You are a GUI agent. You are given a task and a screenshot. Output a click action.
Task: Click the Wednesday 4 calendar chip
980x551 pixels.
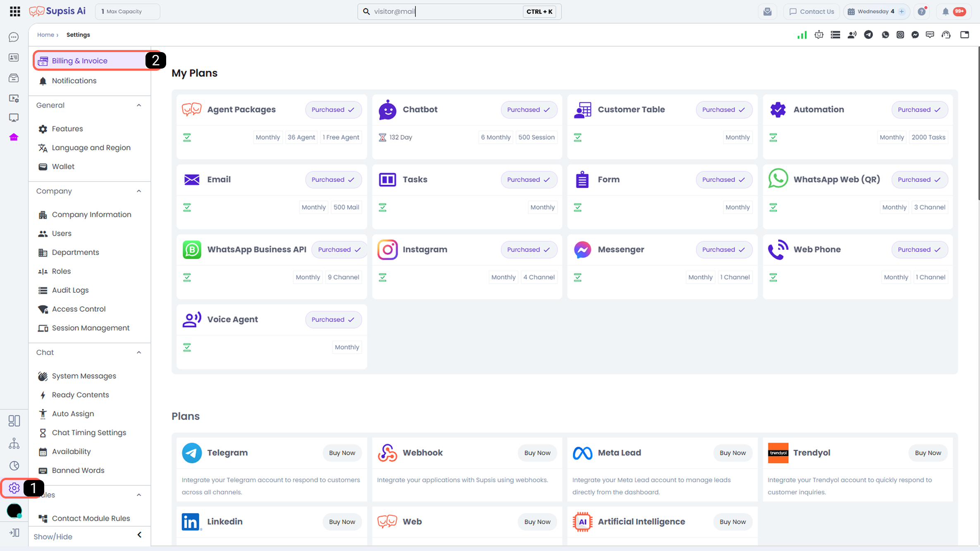click(x=877, y=12)
